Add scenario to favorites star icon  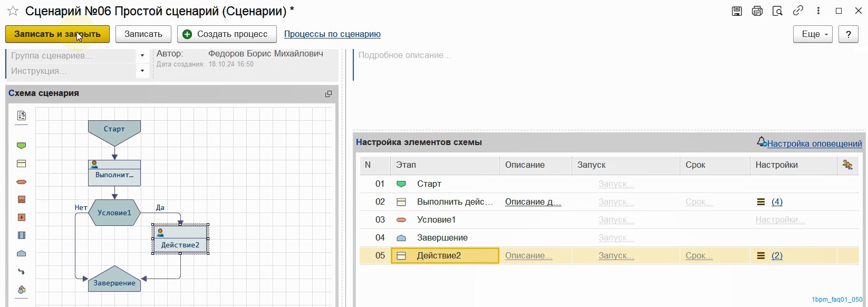point(13,11)
